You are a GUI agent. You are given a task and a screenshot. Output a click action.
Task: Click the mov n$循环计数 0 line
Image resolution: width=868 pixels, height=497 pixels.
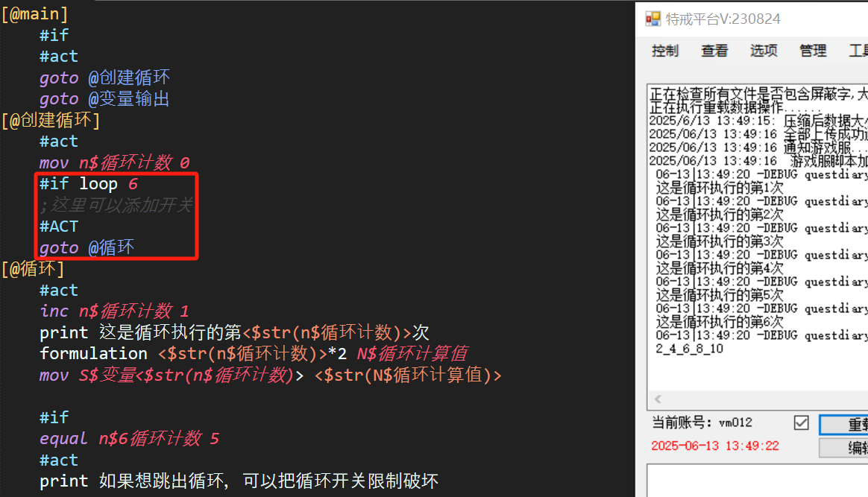[x=115, y=162]
